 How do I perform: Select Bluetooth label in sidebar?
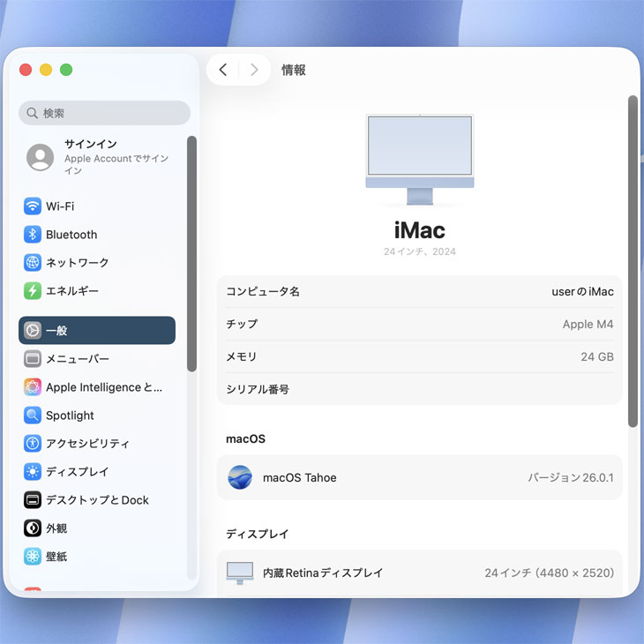71,235
